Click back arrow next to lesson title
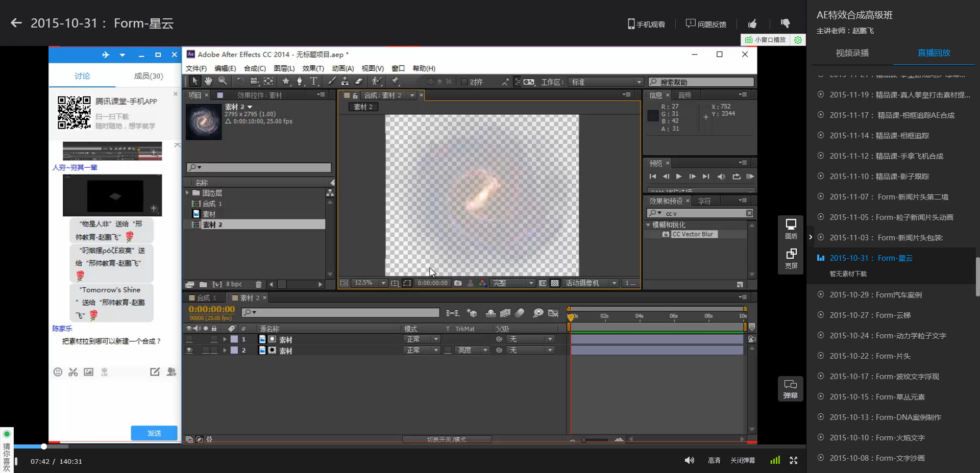 (x=16, y=23)
